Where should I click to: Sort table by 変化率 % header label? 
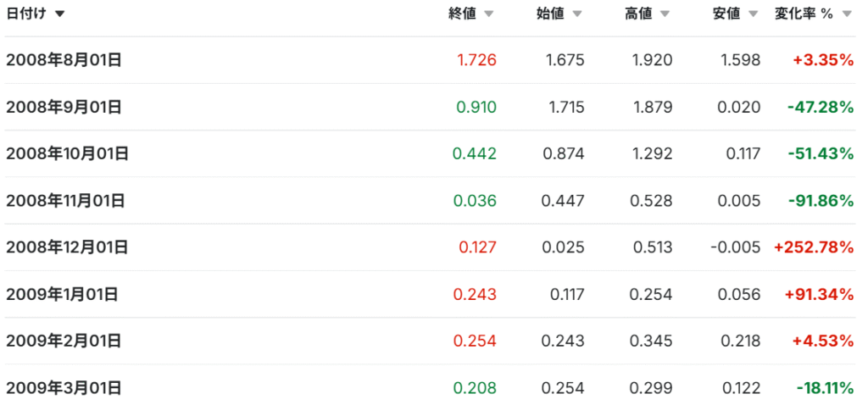tap(804, 14)
